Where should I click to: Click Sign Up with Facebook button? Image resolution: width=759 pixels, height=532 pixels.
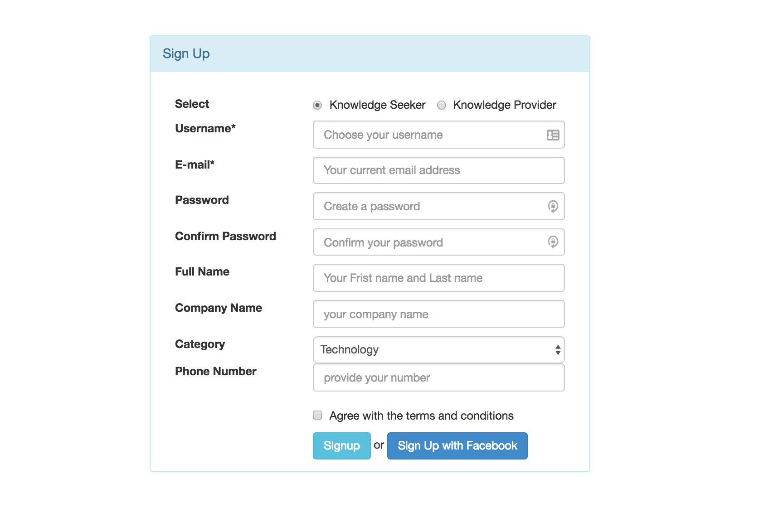(x=457, y=446)
